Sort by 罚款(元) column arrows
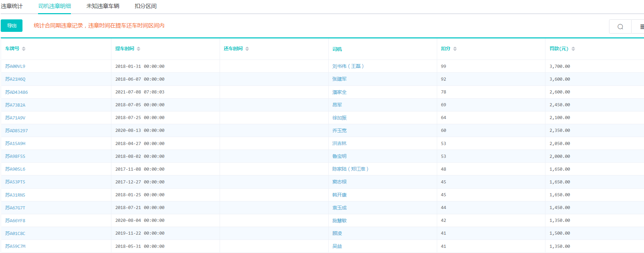This screenshot has height=253, width=644. point(573,49)
